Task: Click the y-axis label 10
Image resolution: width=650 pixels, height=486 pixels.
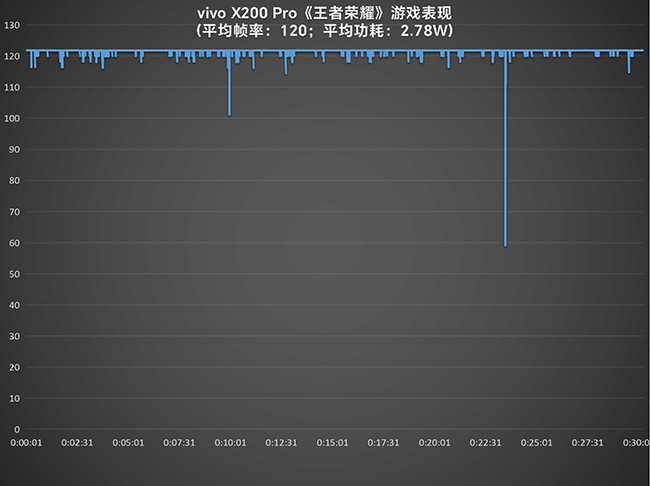Action: coord(15,399)
